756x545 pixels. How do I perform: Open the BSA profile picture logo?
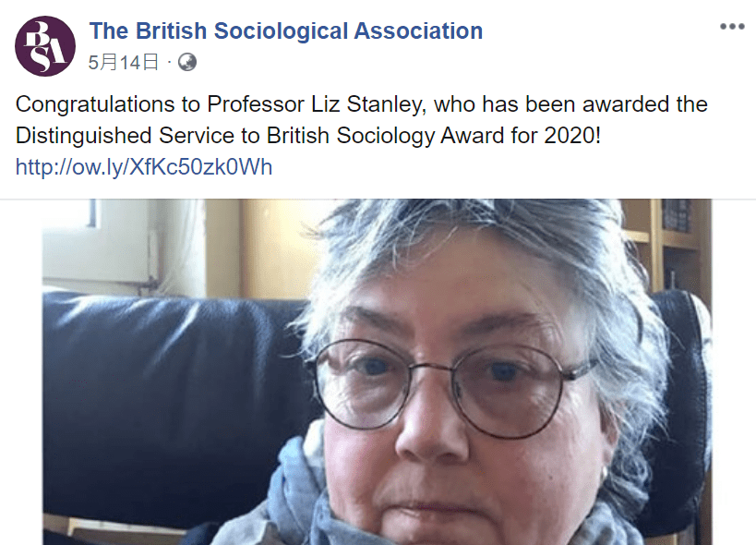[45, 46]
